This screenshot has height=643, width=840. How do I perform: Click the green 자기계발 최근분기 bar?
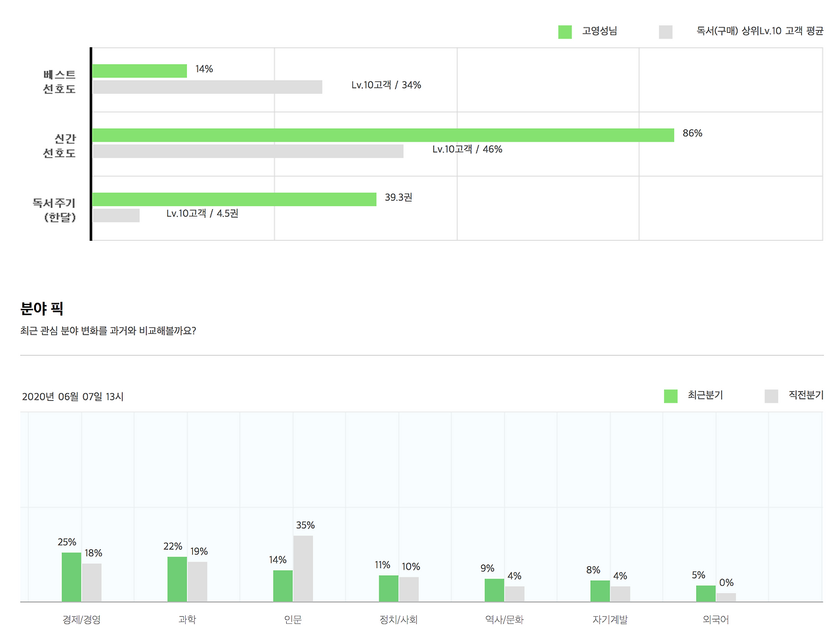[600, 591]
